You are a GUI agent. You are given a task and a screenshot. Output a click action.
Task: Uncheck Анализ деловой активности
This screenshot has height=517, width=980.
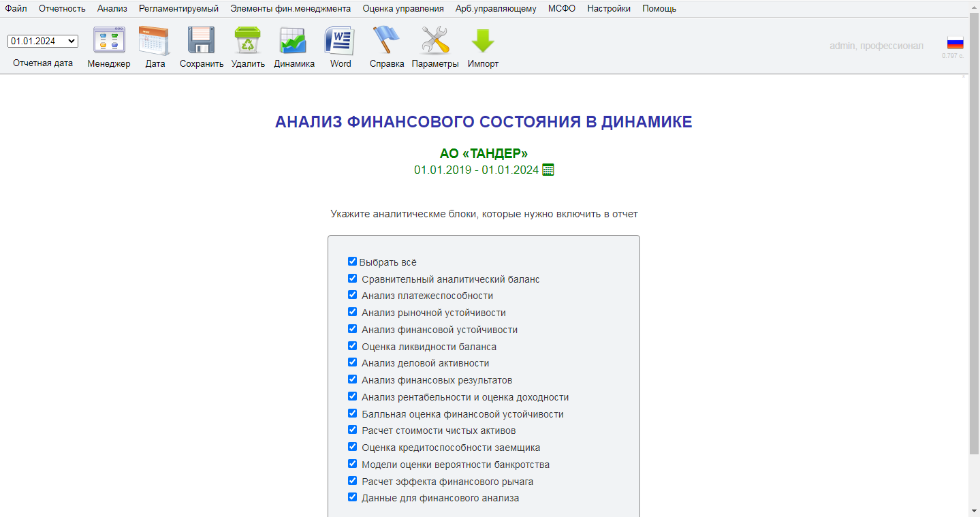click(352, 362)
